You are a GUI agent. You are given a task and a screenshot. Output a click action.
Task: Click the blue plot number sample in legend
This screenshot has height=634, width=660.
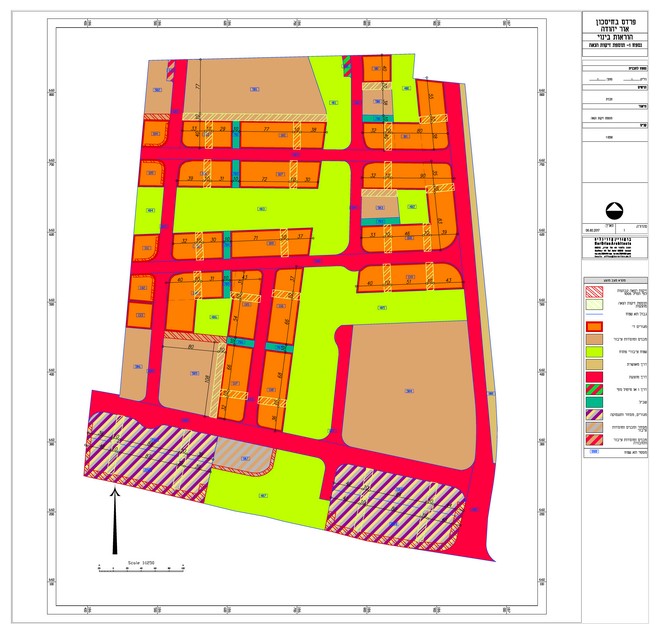(594, 453)
